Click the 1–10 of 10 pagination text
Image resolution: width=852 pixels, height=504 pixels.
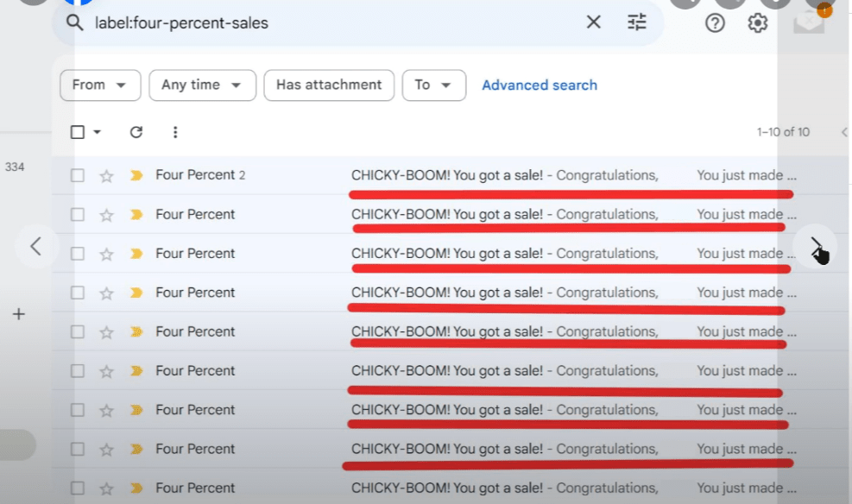point(783,132)
